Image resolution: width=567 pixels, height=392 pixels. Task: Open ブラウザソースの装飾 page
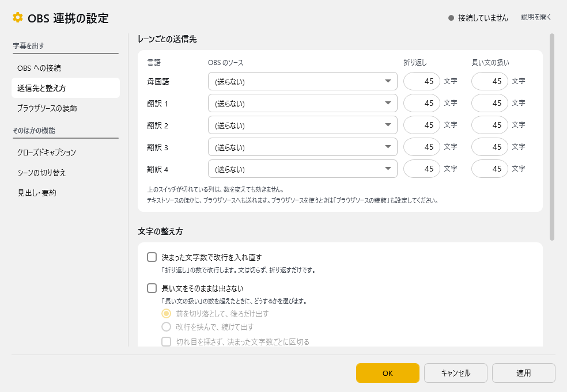click(66, 108)
